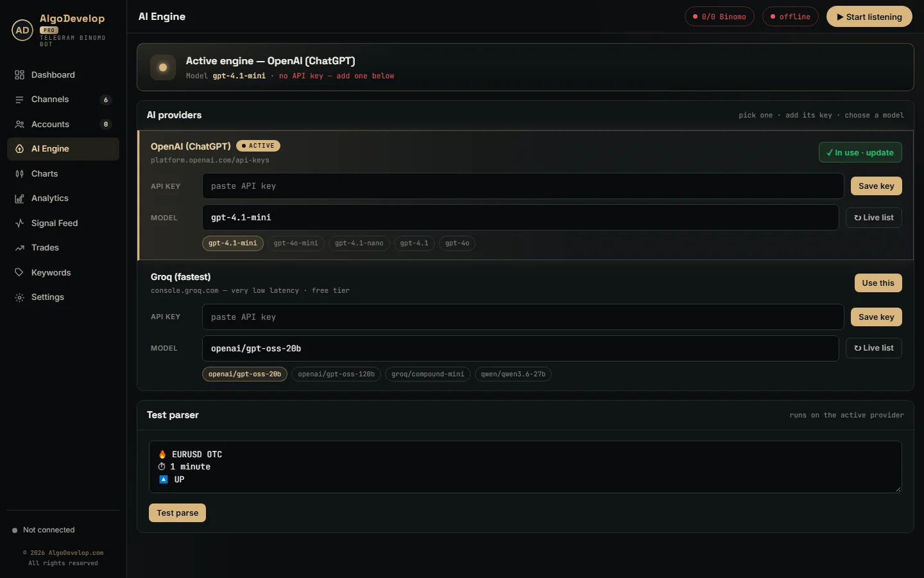Open Signal Feed via its pulse icon
Image resolution: width=924 pixels, height=578 pixels.
(x=19, y=223)
